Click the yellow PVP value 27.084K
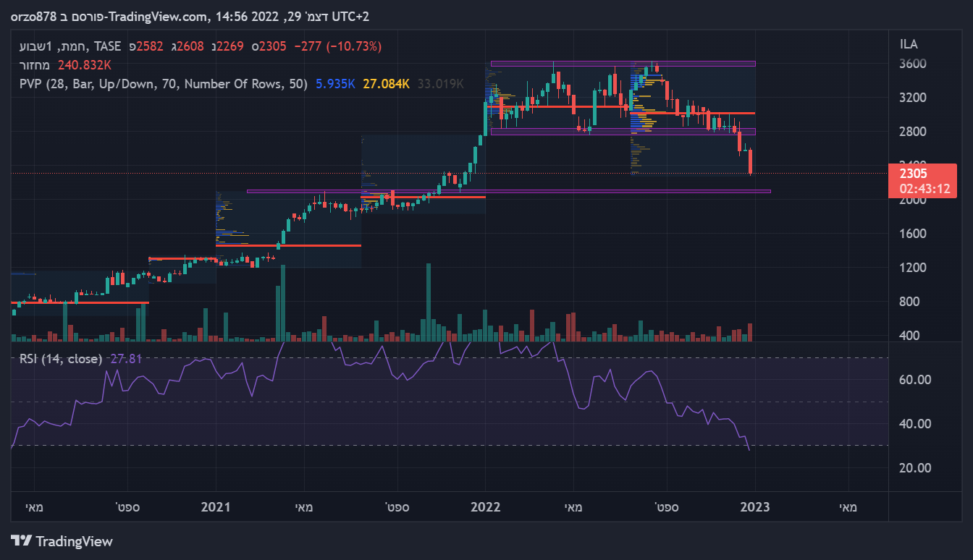 (387, 84)
